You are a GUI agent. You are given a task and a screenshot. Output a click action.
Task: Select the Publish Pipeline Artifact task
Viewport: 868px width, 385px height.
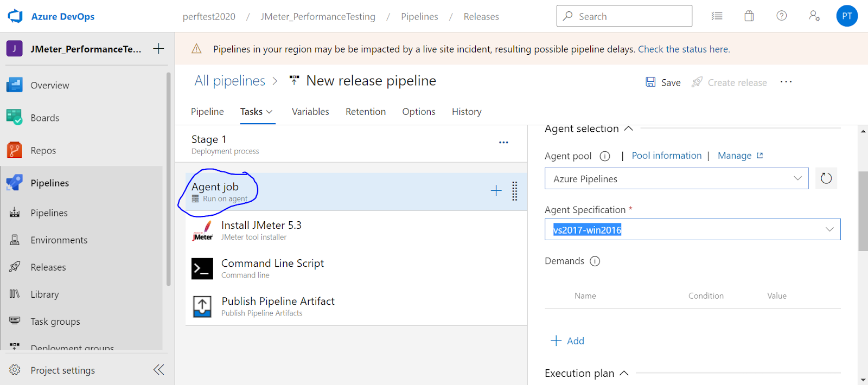pyautogui.click(x=356, y=306)
